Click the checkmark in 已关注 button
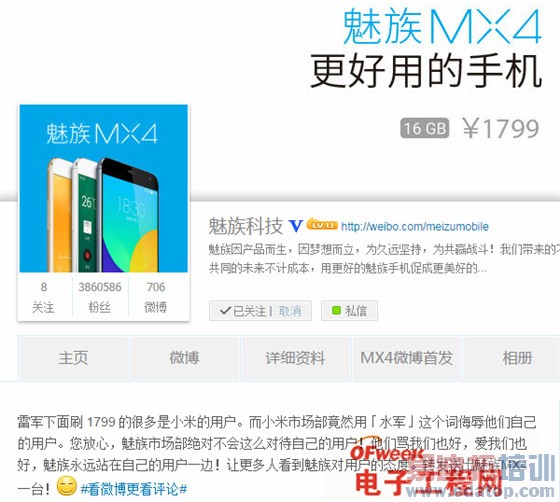 pos(226,311)
